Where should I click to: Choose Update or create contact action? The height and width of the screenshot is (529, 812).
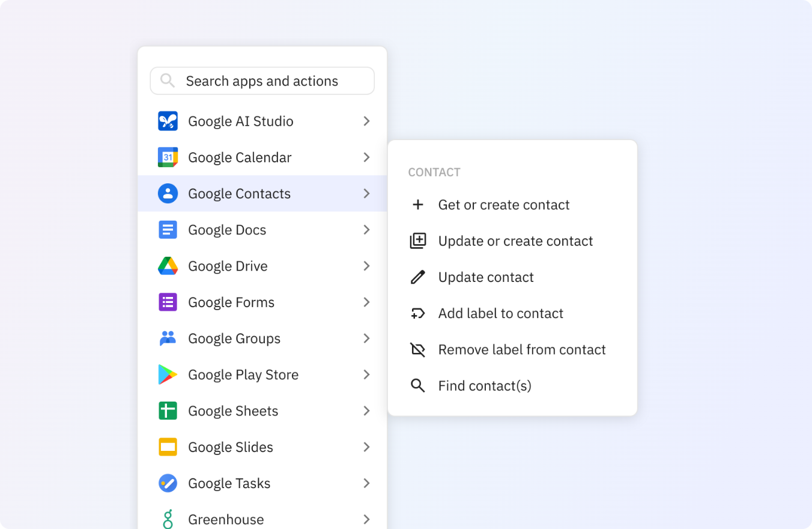[x=512, y=241]
